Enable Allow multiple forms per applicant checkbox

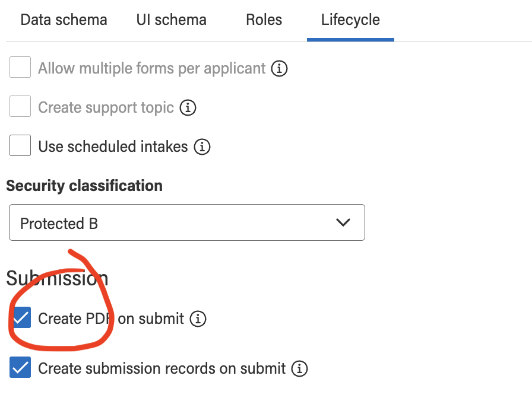[x=20, y=67]
